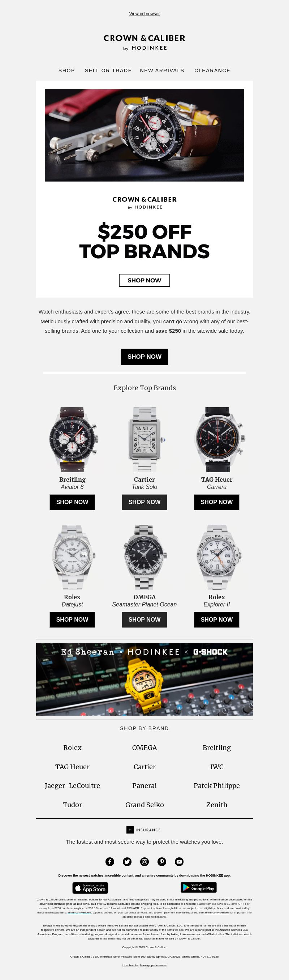
Task: Open the Ed Sheeran G-SHOCK banner image
Action: (144, 679)
